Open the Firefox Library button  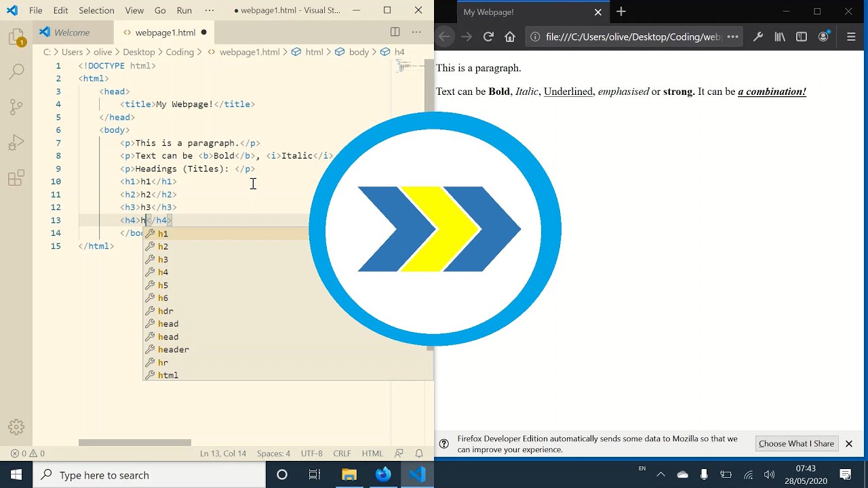(x=780, y=37)
